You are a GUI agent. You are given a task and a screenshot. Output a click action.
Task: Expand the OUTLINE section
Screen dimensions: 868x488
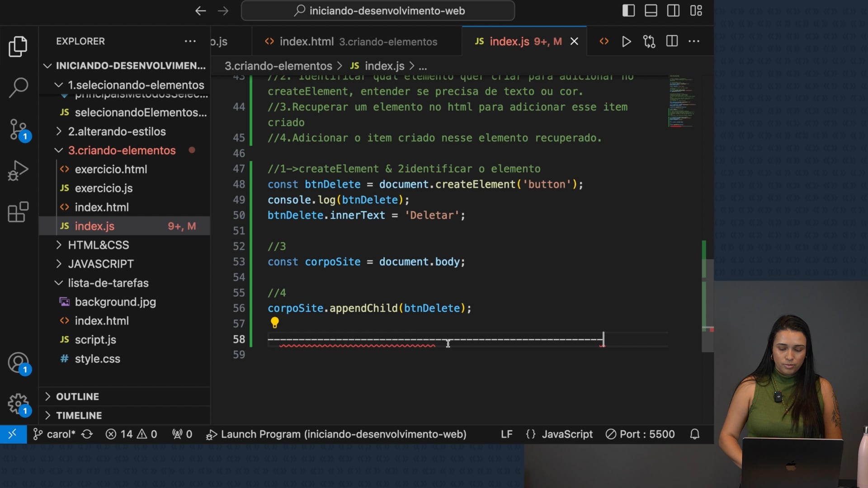(77, 396)
